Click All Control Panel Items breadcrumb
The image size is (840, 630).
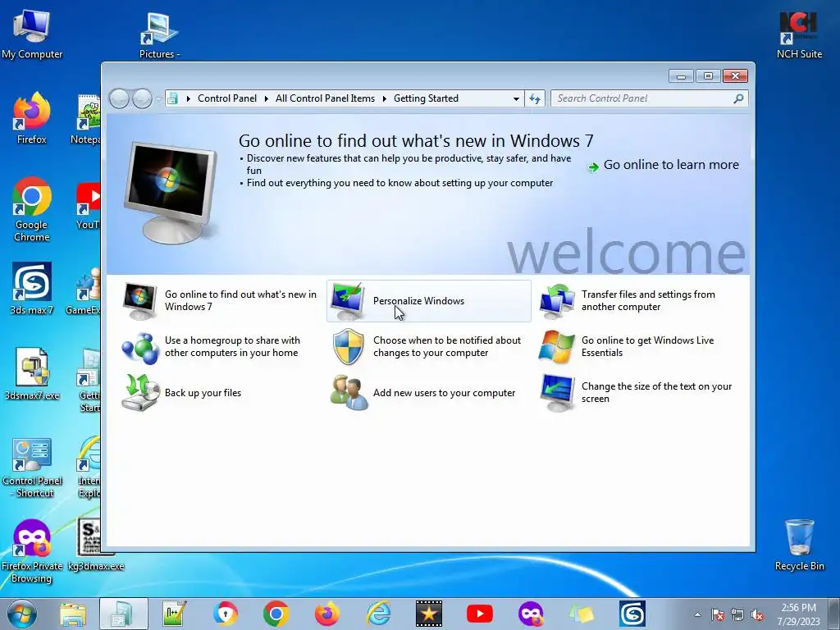pos(325,98)
